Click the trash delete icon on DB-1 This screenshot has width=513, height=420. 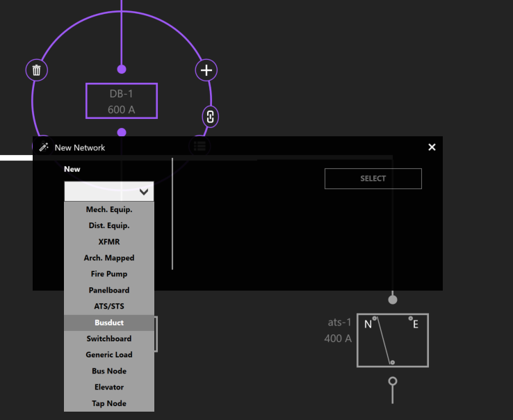pos(37,70)
